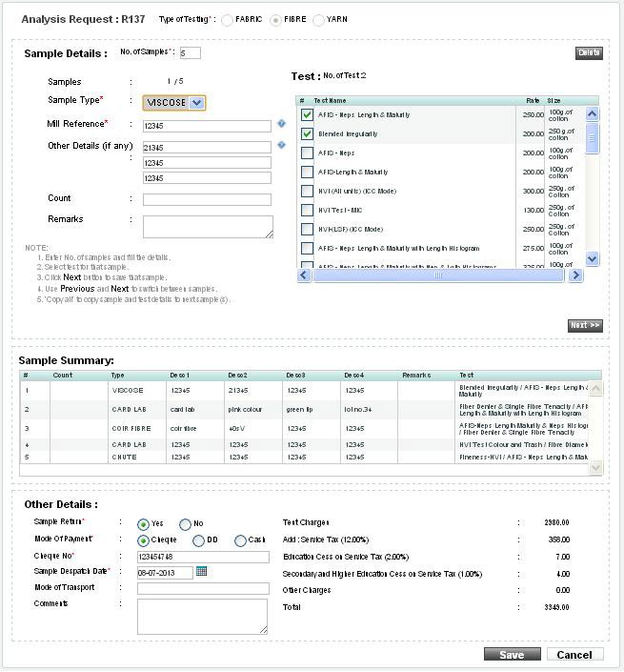This screenshot has width=624, height=672.
Task: Click the horizontal scrollbar in test list
Action: point(438,275)
